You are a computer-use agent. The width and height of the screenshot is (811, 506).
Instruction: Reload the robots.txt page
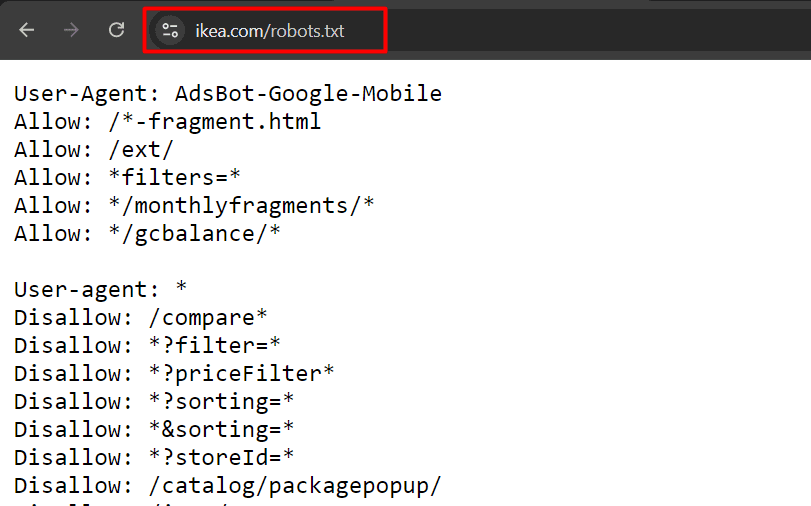point(116,30)
